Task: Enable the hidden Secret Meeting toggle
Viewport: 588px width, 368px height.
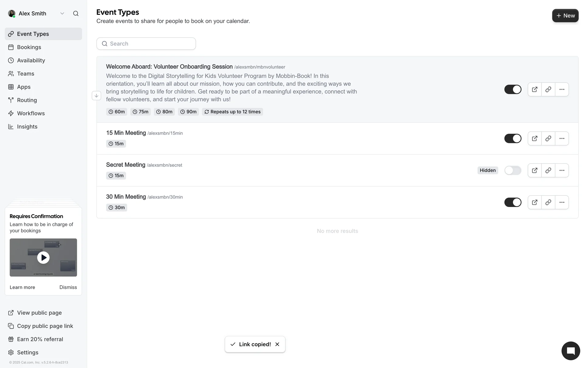Action: point(513,170)
